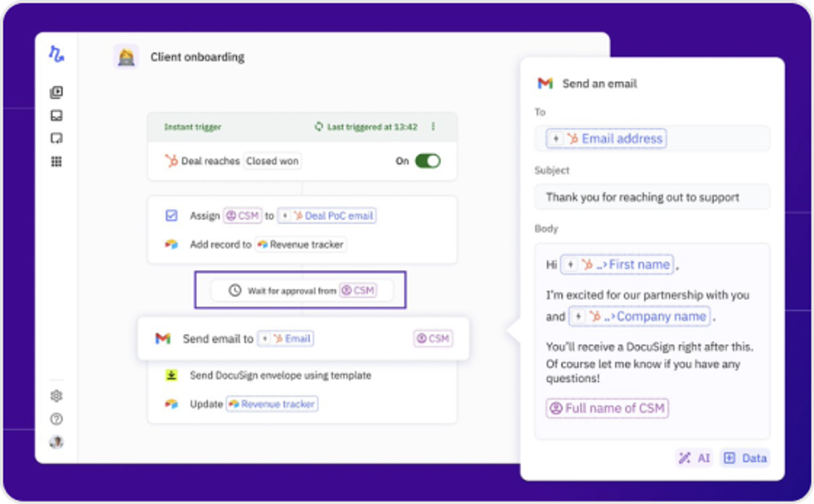
Task: Click the Data insert button
Action: pyautogui.click(x=745, y=458)
